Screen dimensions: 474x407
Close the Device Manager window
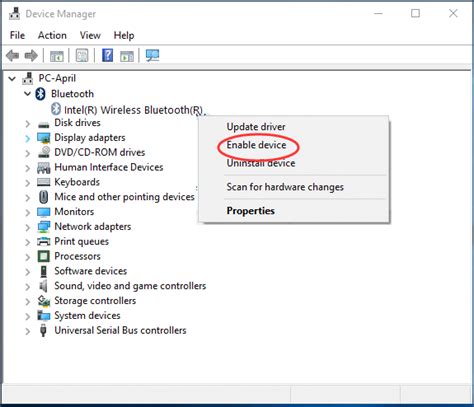click(453, 13)
